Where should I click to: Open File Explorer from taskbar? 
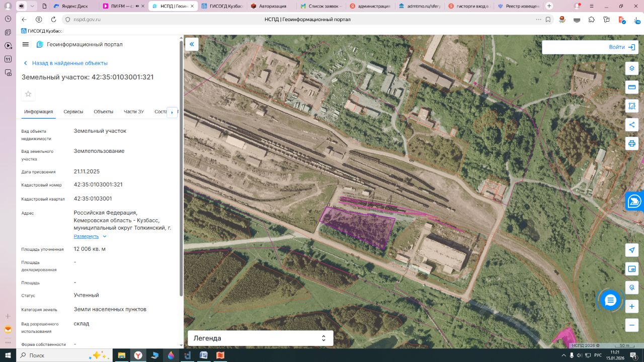tap(122, 355)
